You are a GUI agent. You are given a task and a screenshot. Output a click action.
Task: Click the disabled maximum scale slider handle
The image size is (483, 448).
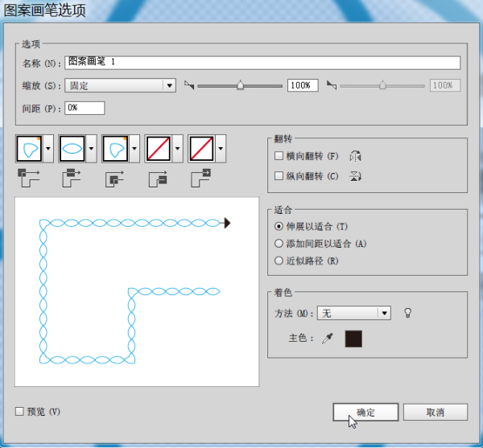pyautogui.click(x=382, y=85)
